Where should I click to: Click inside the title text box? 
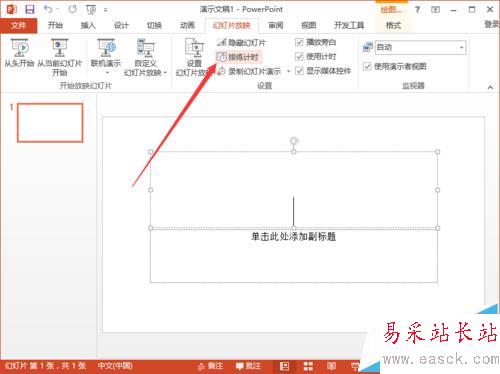click(294, 190)
